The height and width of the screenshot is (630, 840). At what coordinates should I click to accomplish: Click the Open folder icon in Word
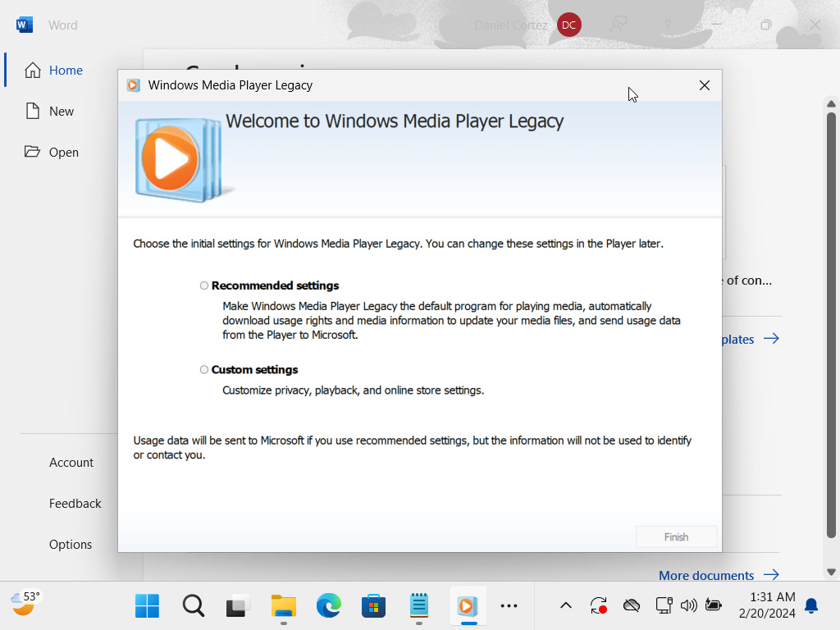pyautogui.click(x=32, y=152)
